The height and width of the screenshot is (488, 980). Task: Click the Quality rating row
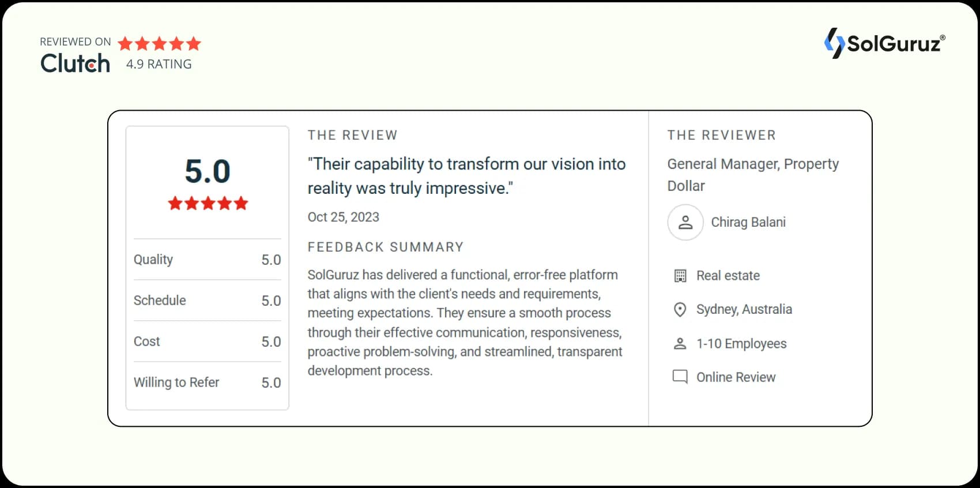coord(207,260)
